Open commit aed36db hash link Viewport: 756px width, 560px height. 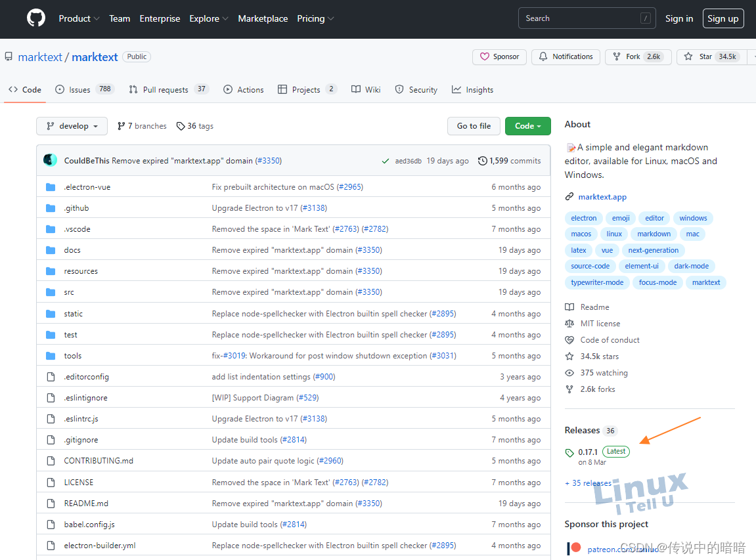409,161
